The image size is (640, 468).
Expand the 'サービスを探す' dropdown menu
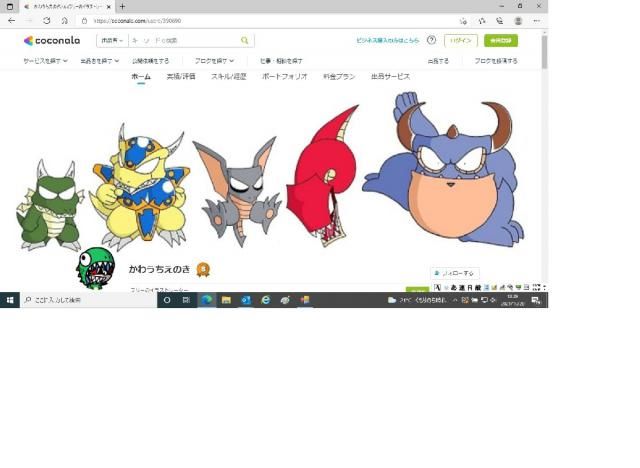(x=45, y=61)
